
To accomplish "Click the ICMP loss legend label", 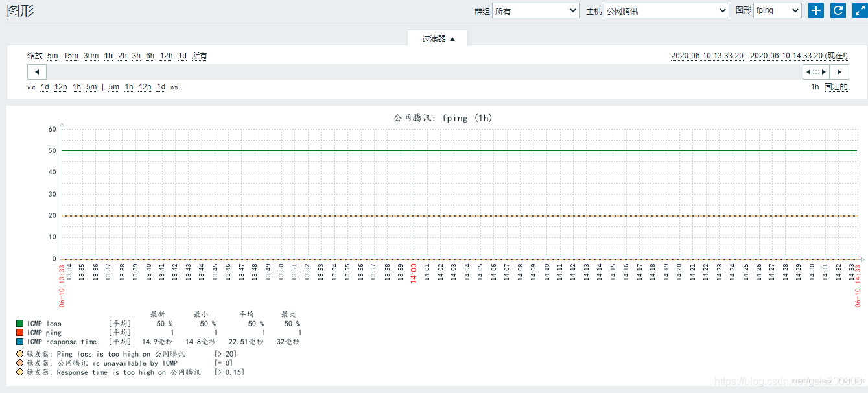I will (45, 323).
